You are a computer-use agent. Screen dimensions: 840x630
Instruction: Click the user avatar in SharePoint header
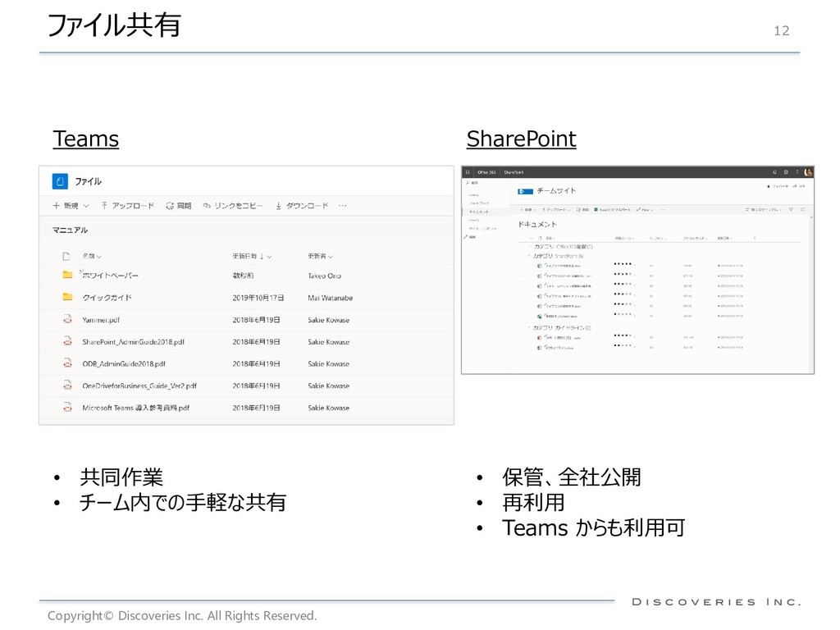click(808, 172)
